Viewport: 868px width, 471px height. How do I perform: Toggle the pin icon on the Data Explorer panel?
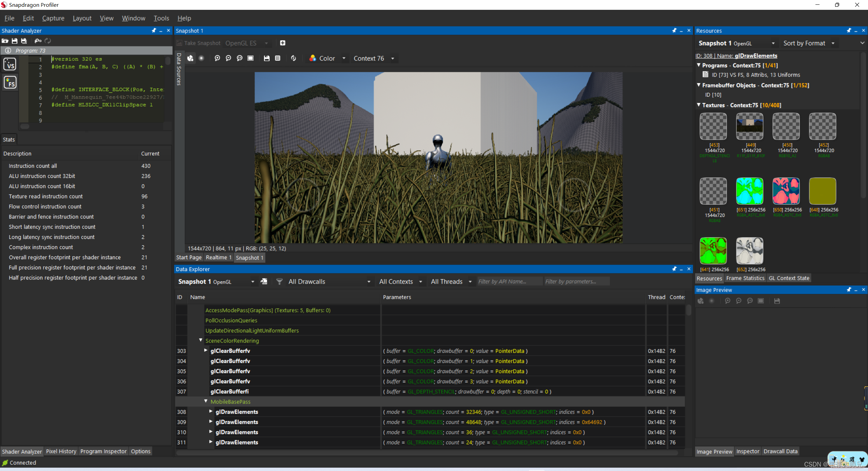pyautogui.click(x=674, y=269)
